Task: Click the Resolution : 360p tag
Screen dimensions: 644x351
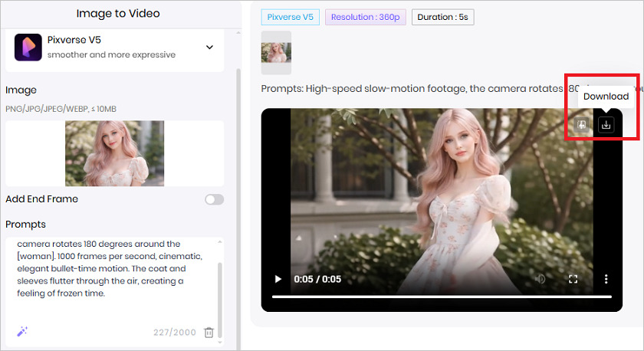Action: [x=366, y=17]
